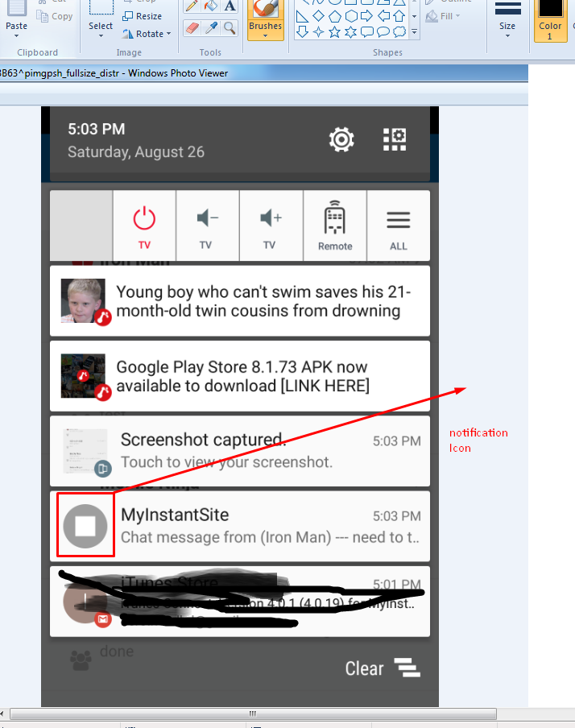The width and height of the screenshot is (575, 728).
Task: Click the Copy button in Clipboard
Action: point(56,16)
